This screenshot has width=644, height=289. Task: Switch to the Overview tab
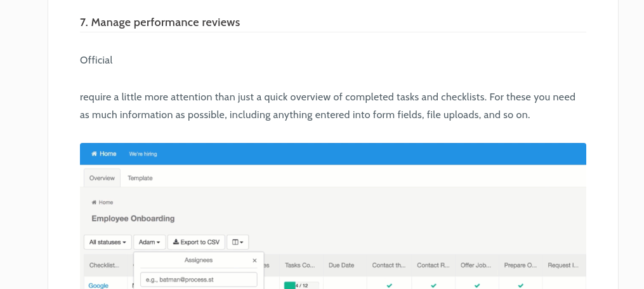pyautogui.click(x=102, y=178)
